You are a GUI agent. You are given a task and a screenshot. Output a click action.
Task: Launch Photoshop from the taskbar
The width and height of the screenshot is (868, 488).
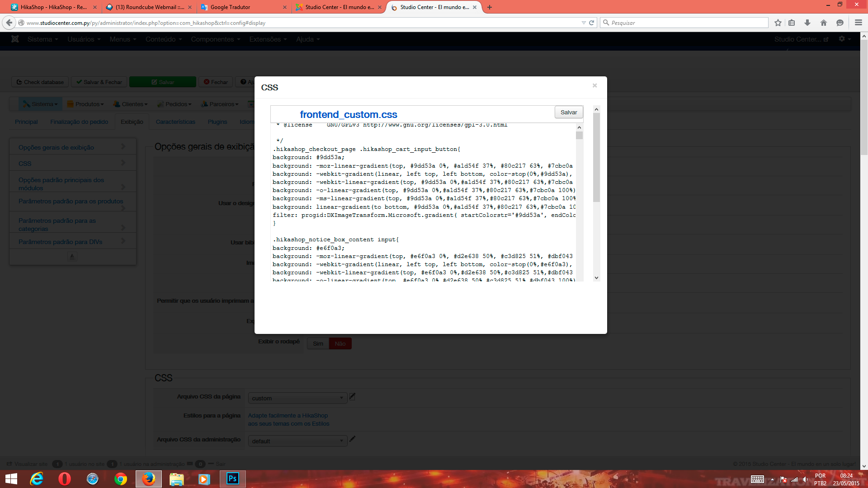click(233, 479)
